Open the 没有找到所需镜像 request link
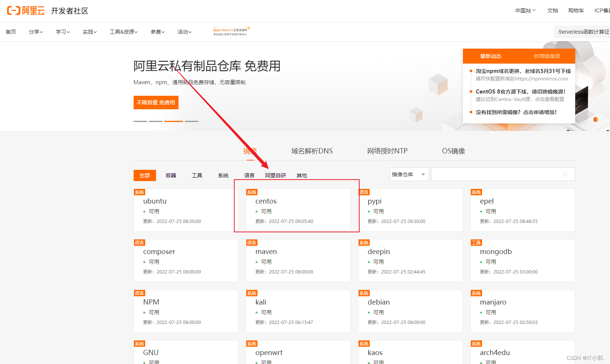 pos(516,112)
